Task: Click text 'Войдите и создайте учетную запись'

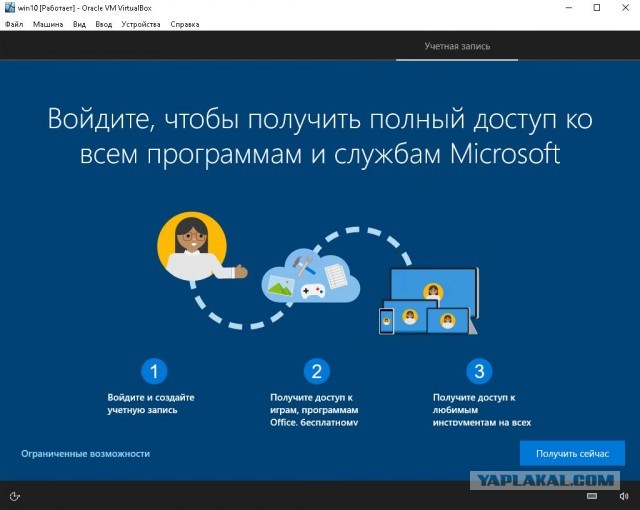Action: (151, 404)
